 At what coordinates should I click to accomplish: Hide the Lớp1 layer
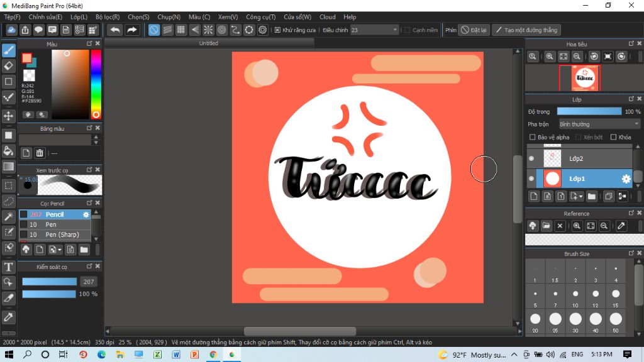coord(531,179)
